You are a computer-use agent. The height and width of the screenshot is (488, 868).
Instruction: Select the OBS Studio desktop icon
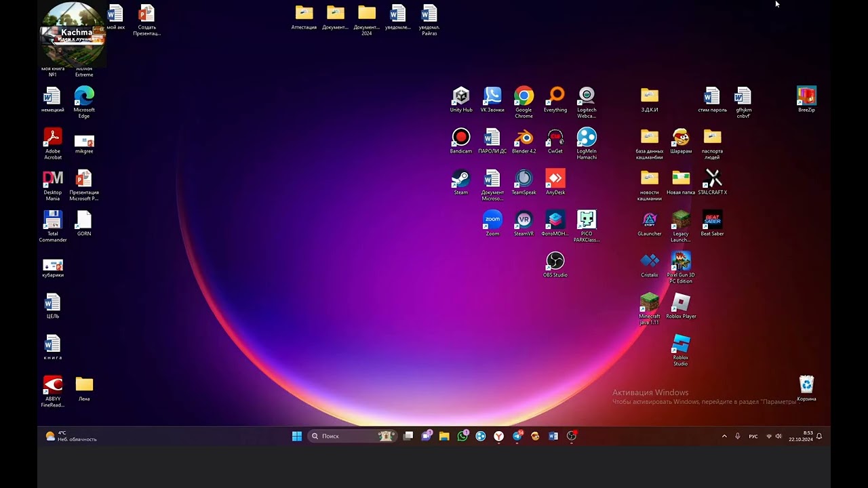click(x=555, y=265)
